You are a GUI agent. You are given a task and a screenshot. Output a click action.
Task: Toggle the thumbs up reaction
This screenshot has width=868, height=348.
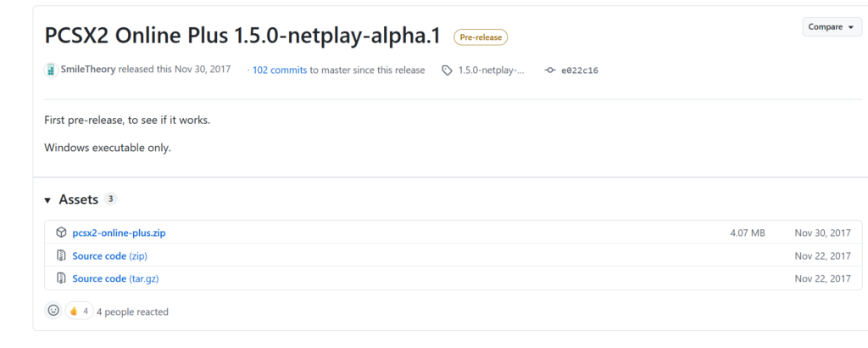(x=79, y=312)
